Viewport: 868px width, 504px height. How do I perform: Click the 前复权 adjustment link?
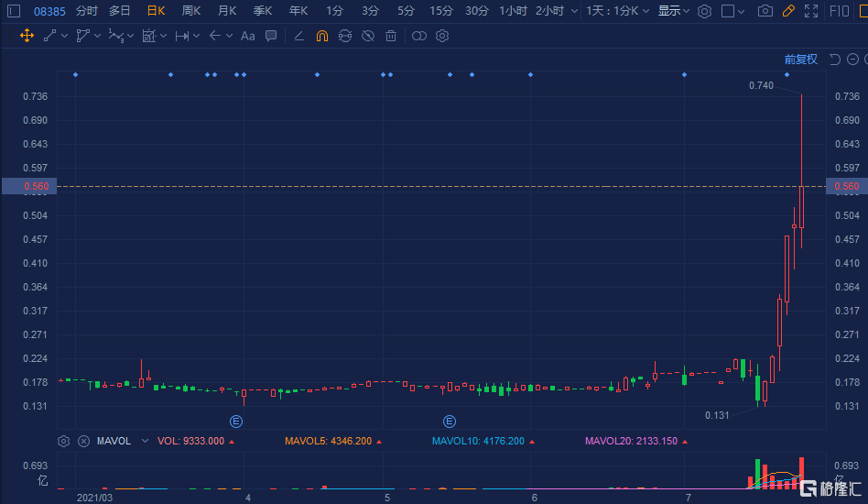pyautogui.click(x=800, y=60)
